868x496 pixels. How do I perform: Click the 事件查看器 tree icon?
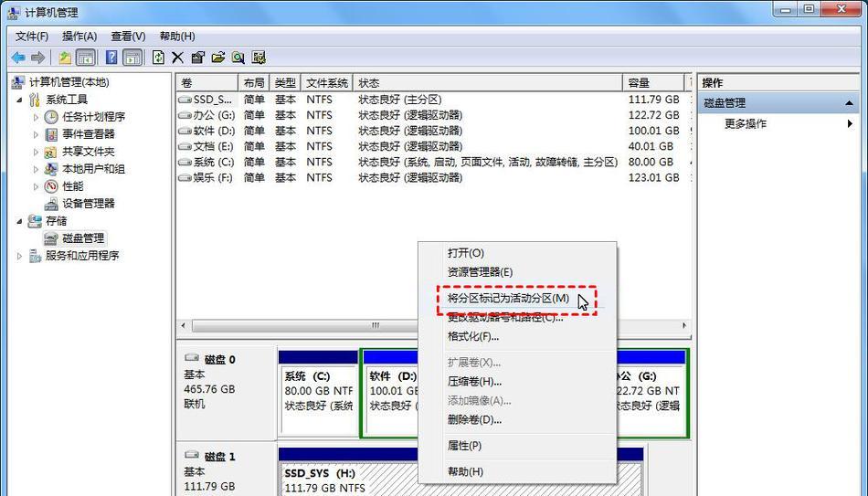(x=51, y=134)
